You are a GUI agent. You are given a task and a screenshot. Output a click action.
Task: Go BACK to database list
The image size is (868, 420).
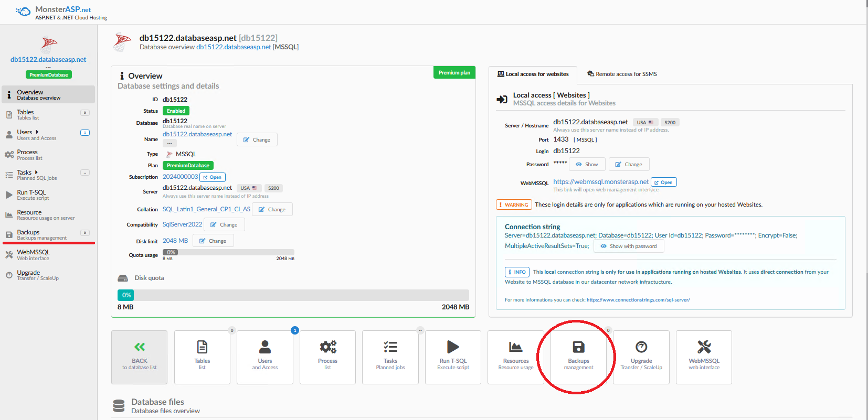[x=140, y=357]
